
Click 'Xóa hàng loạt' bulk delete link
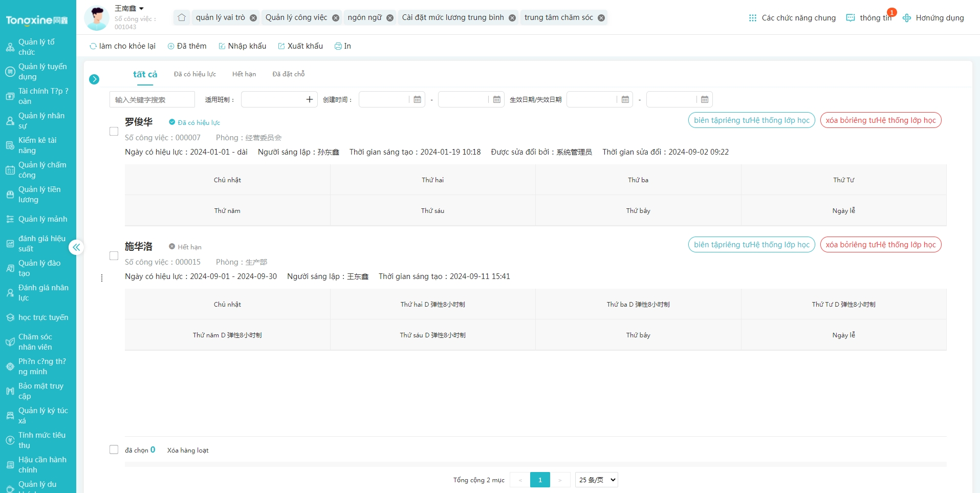point(188,451)
